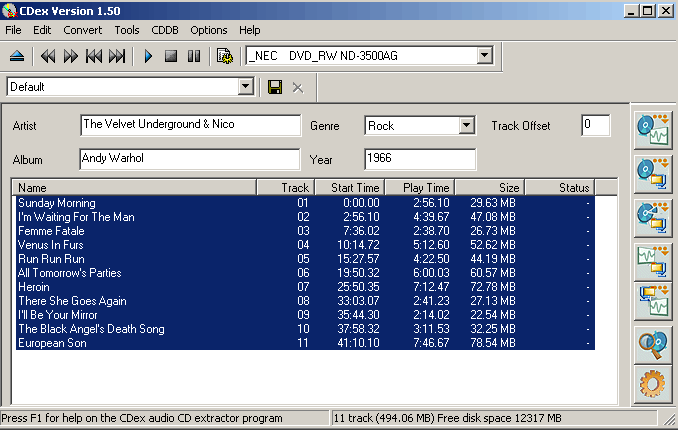Open the Edit menu
Screen dimensions: 678x430
(42, 30)
